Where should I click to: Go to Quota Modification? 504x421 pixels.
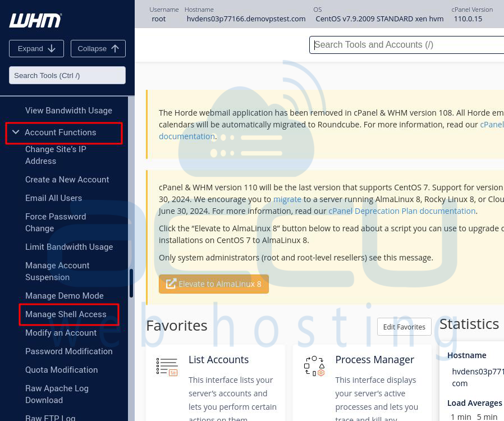point(62,370)
